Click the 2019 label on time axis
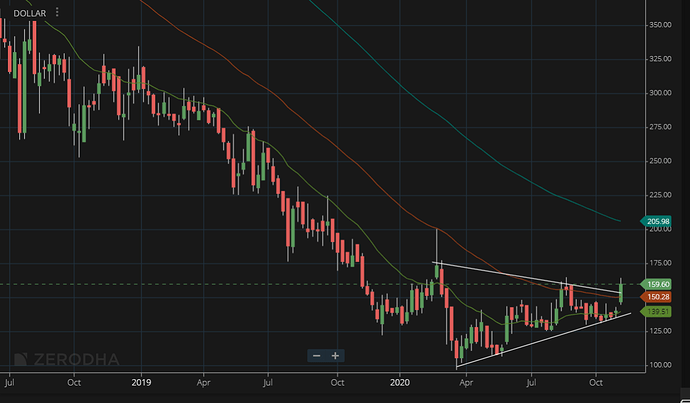 [x=141, y=382]
